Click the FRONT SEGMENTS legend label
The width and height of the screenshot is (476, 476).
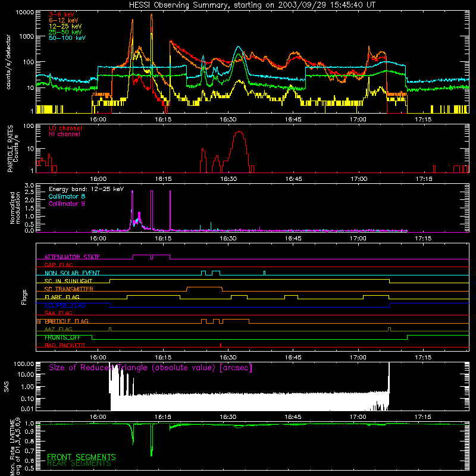coord(82,457)
